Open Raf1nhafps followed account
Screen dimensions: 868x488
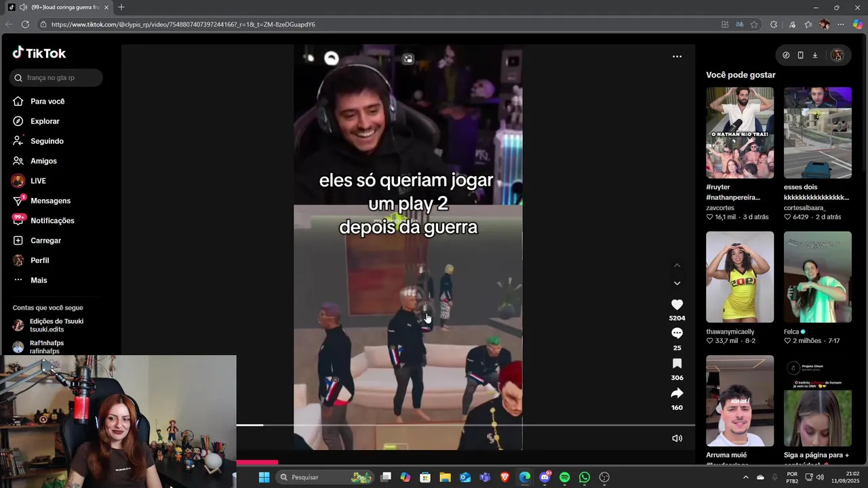[39, 347]
